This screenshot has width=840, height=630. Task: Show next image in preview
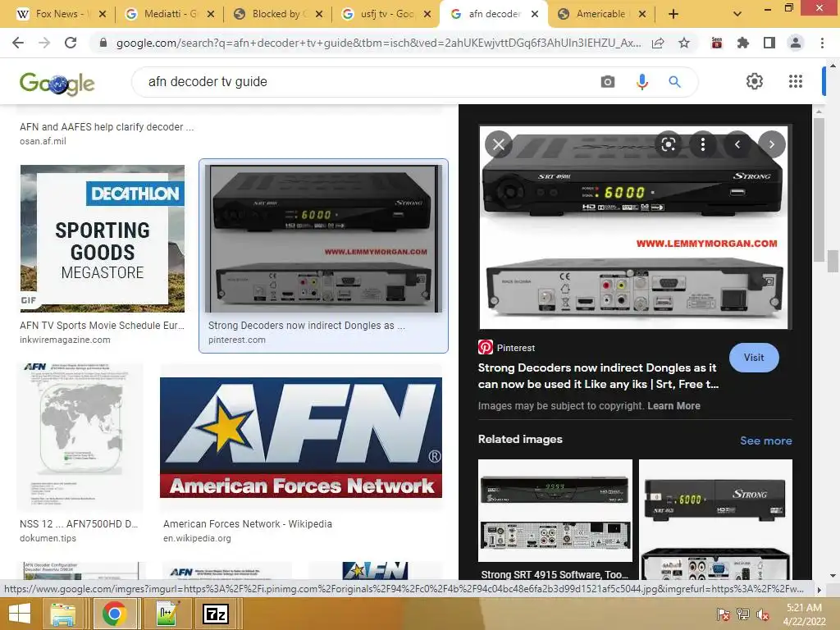coord(771,144)
